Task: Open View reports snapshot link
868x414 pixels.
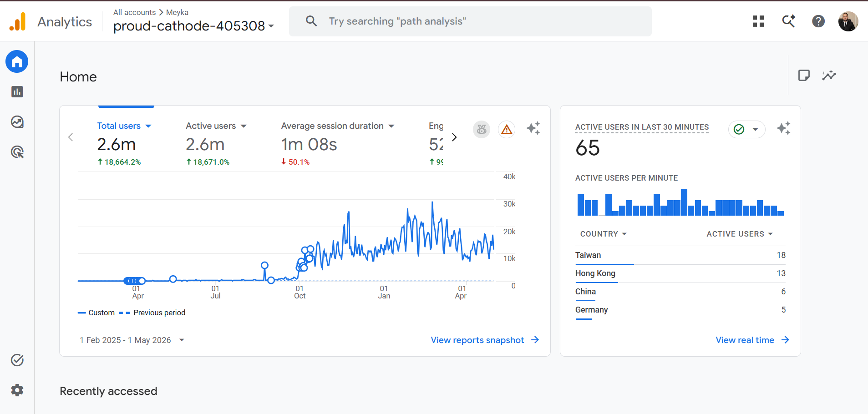Action: 485,340
